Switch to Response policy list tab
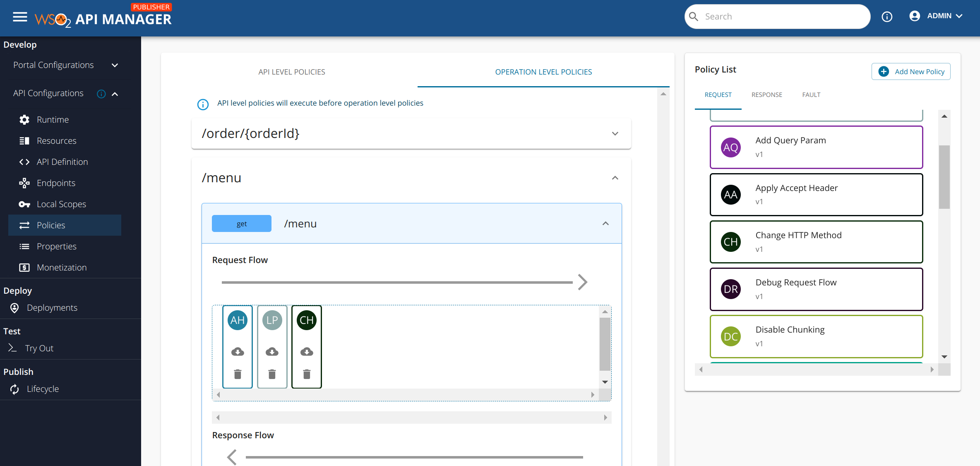Viewport: 980px width, 466px height. point(766,95)
